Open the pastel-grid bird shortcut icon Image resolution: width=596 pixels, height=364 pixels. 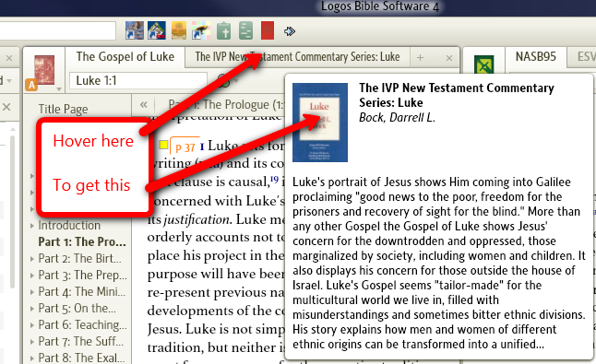pos(201,30)
